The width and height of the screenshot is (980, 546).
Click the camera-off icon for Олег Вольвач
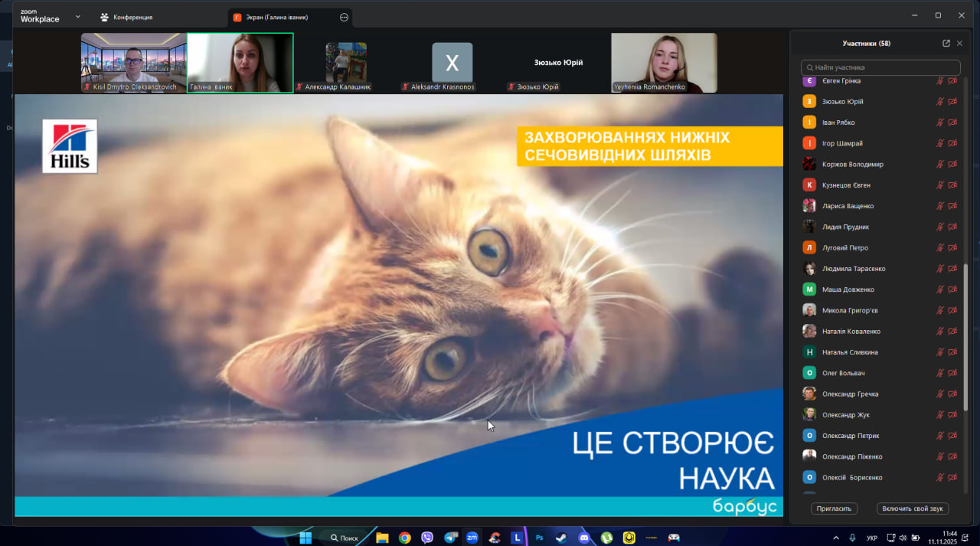pos(952,373)
